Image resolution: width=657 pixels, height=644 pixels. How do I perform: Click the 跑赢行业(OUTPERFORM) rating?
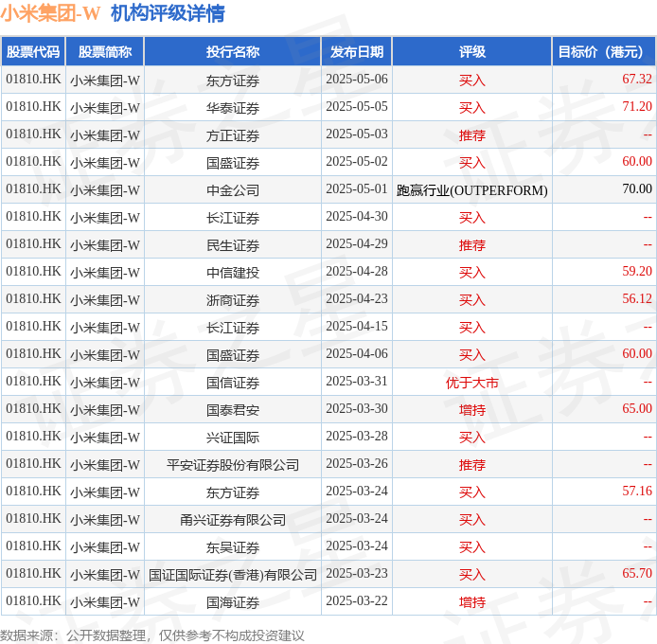[472, 190]
